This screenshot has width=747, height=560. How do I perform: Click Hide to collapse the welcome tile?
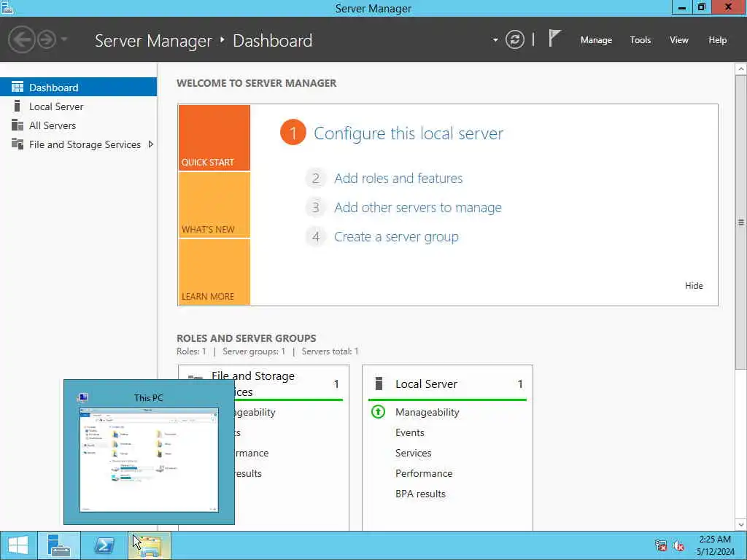click(694, 286)
